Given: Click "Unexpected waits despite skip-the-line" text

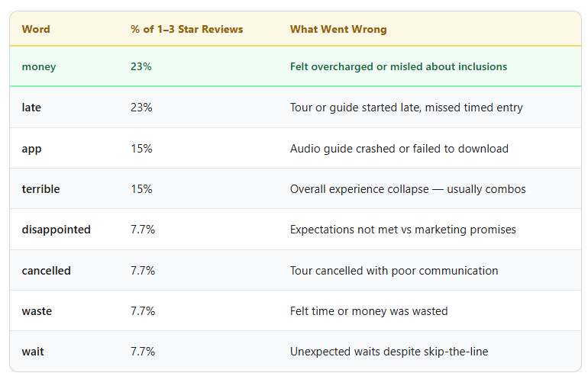Looking at the screenshot, I should coord(389,352).
